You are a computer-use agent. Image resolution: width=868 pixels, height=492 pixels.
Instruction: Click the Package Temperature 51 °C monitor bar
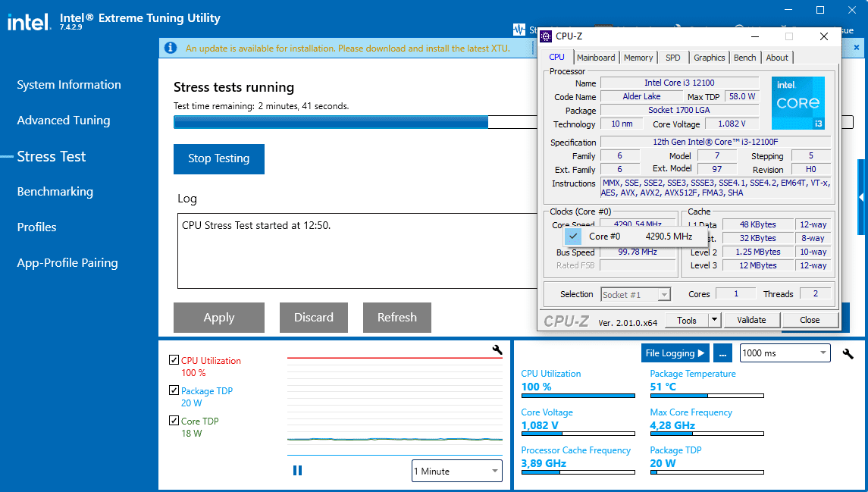point(707,396)
